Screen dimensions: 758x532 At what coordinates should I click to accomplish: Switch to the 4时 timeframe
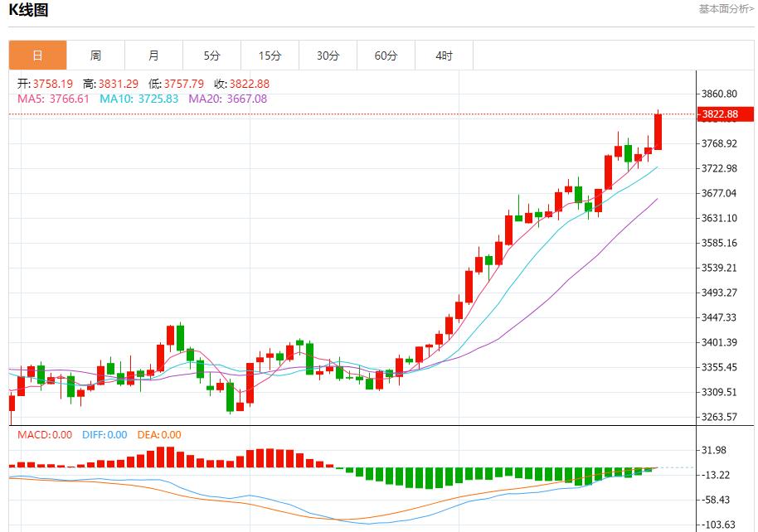click(444, 56)
